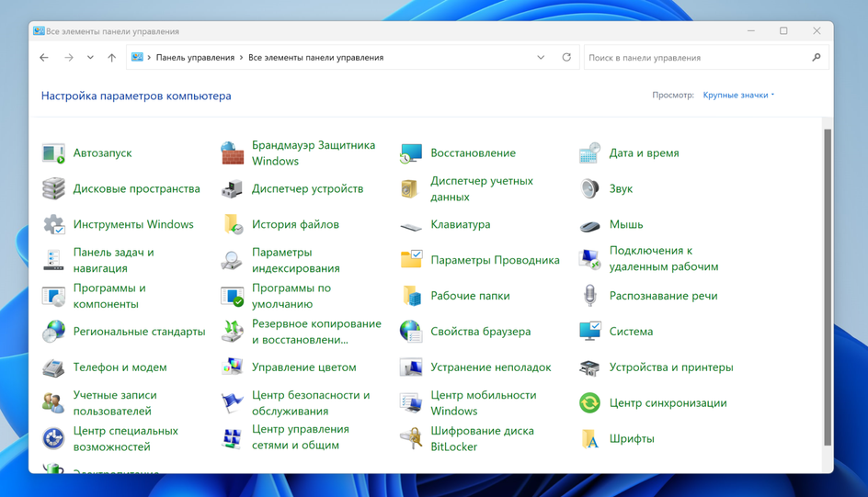The height and width of the screenshot is (497, 868).
Task: Click the Программы и компоненты icon
Action: 53,296
